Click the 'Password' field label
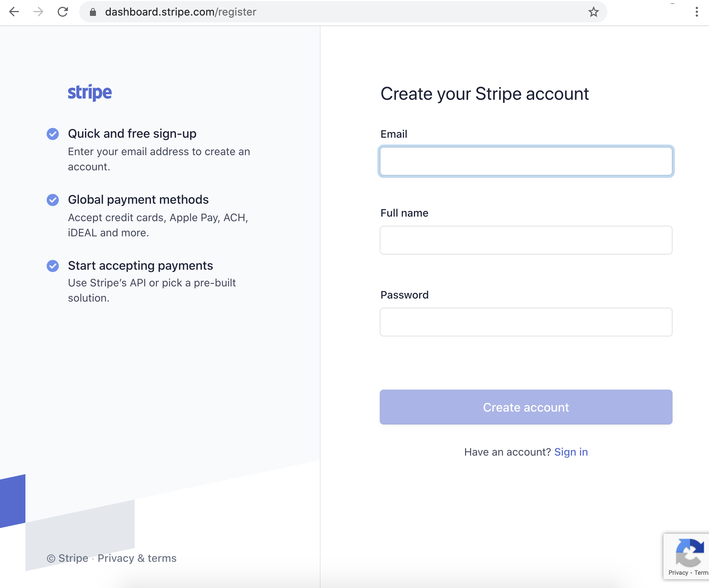Viewport: 709px width, 588px height. coord(404,295)
